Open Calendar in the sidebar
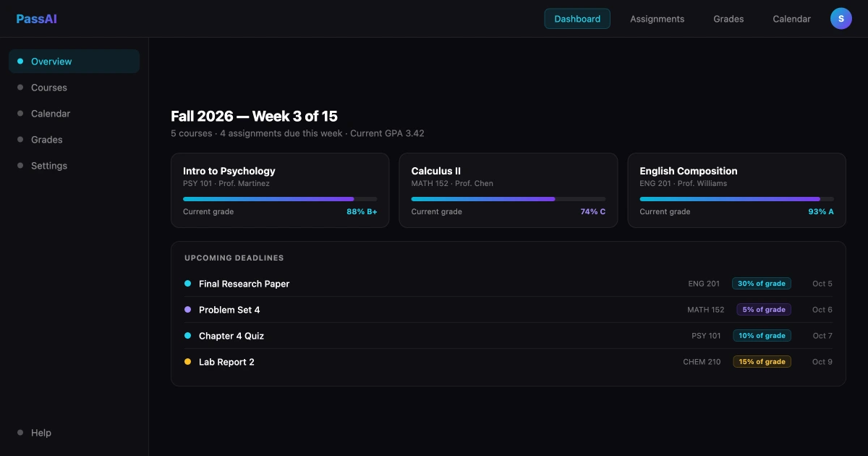The width and height of the screenshot is (868, 456). 74,114
